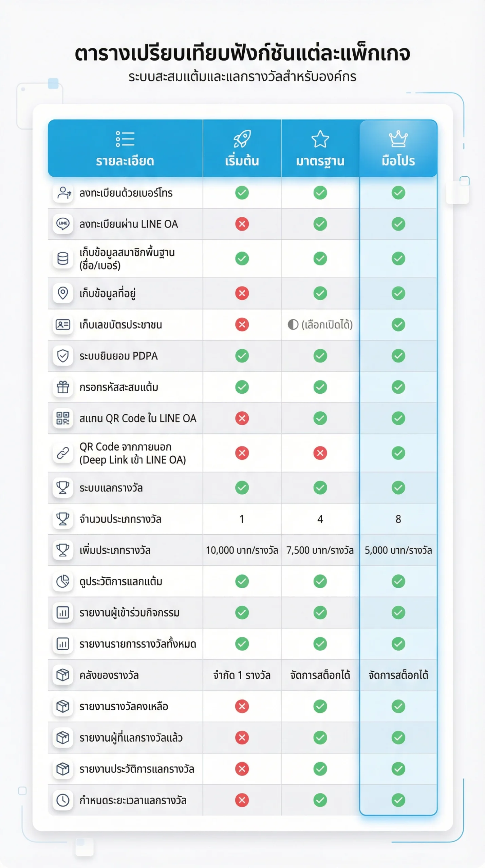Click the green check for เก็บเลขบัตรประชาชน in มือโปร
This screenshot has width=485, height=868.
click(x=398, y=324)
